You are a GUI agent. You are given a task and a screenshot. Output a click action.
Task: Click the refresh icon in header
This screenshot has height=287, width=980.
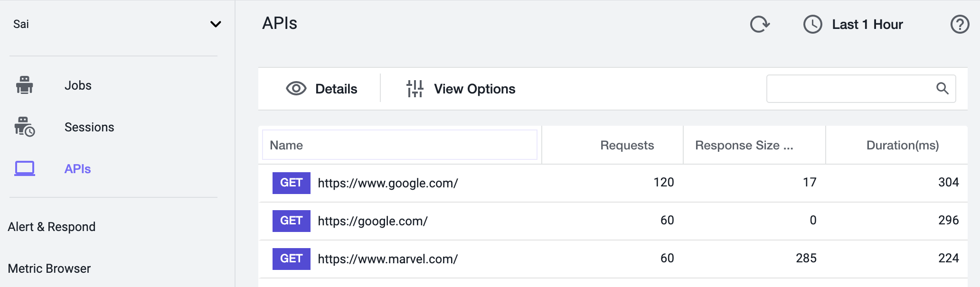[x=760, y=24]
